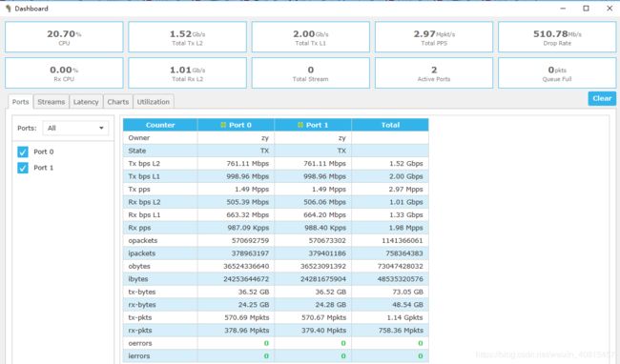Open the Ports filter dropdown showing All
Screen dimensions: 620x364
tap(75, 128)
